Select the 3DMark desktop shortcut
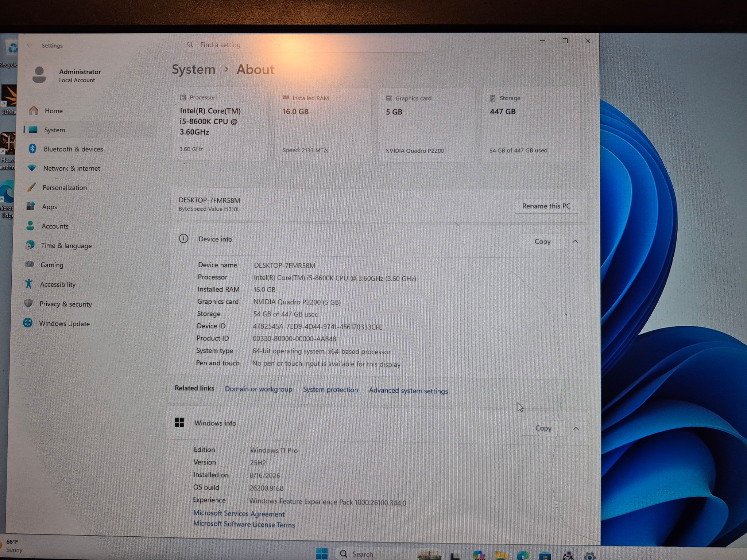This screenshot has height=560, width=747. coord(8,100)
